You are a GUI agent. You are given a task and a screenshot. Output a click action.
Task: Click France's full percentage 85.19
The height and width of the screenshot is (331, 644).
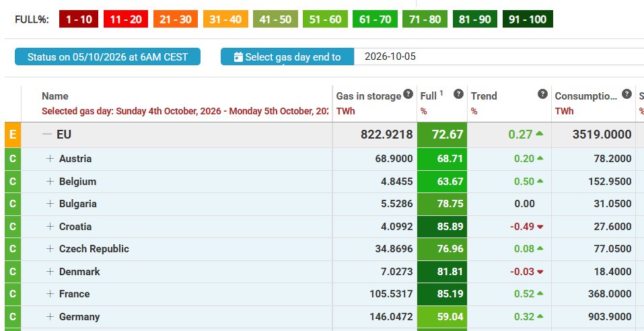click(450, 293)
